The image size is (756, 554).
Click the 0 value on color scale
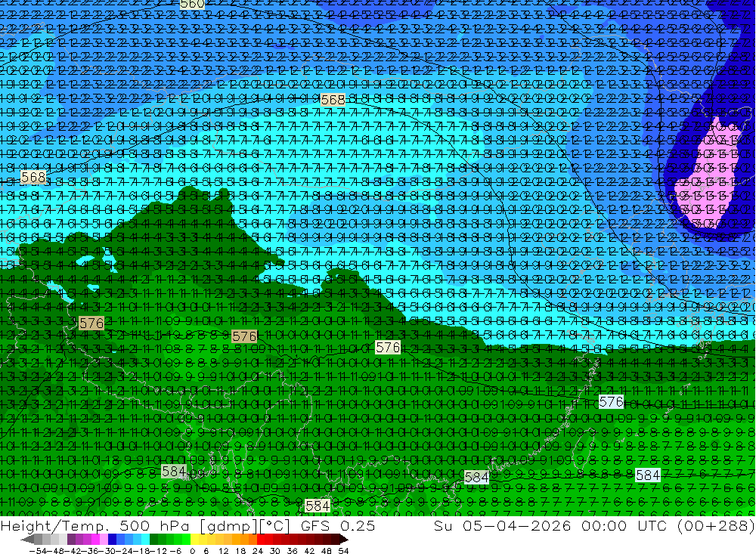click(x=193, y=551)
